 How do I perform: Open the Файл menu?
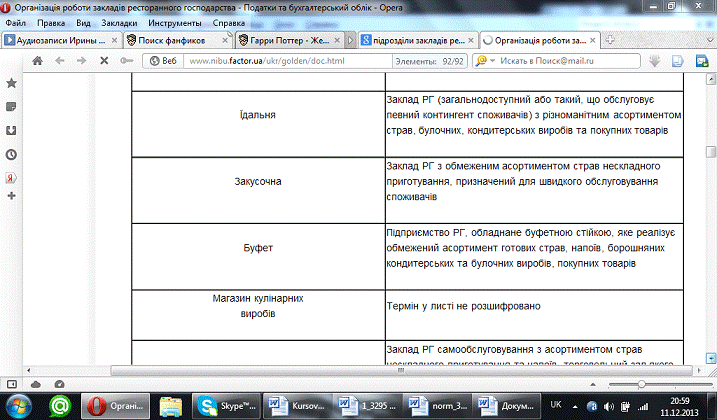[16, 23]
